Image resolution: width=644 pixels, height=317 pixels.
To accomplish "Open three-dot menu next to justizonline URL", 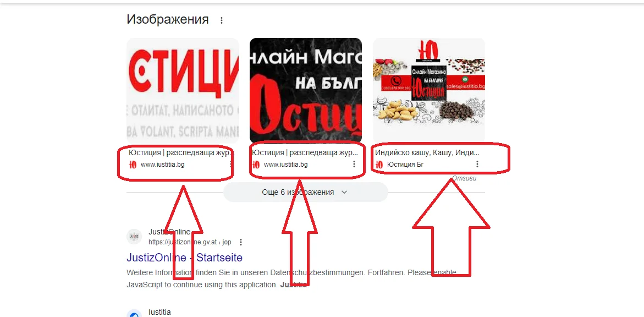I will pos(241,242).
